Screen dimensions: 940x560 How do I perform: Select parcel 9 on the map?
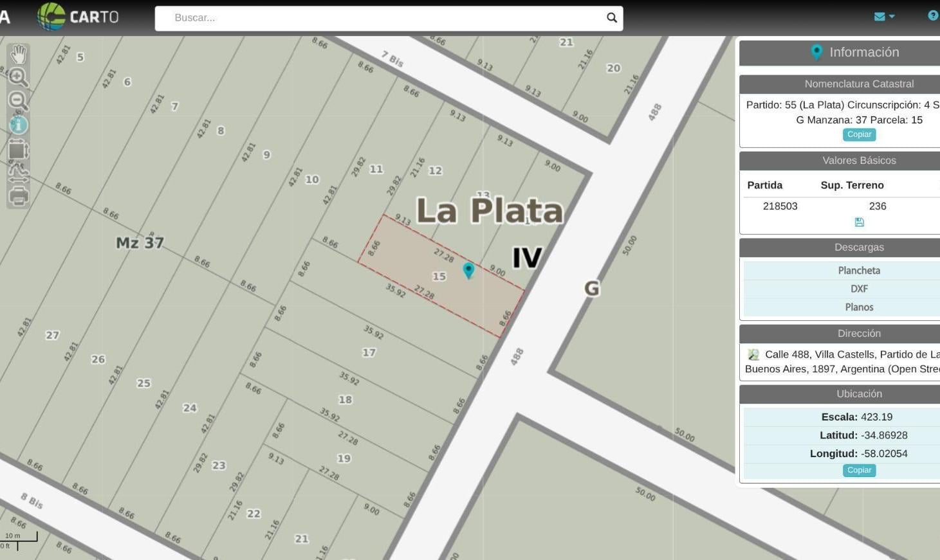(x=266, y=155)
